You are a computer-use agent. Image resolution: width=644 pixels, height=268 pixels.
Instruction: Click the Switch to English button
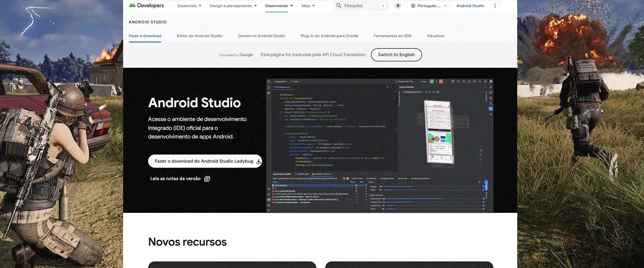point(396,55)
